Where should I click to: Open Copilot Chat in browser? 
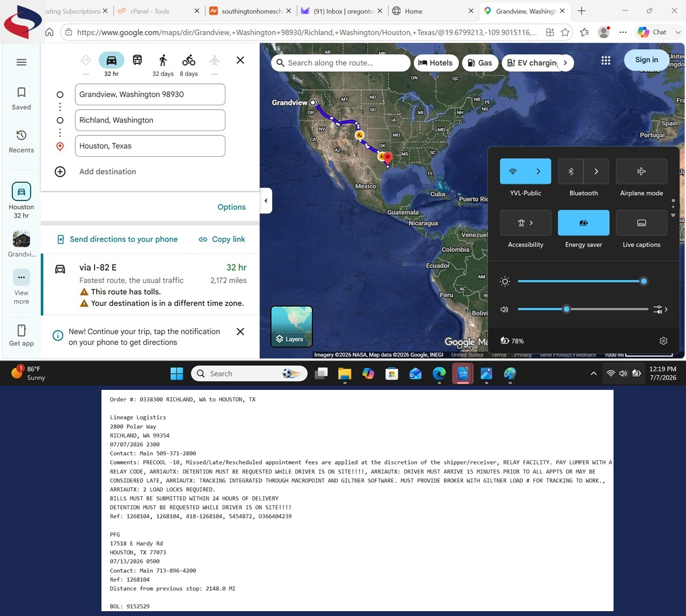(x=652, y=32)
